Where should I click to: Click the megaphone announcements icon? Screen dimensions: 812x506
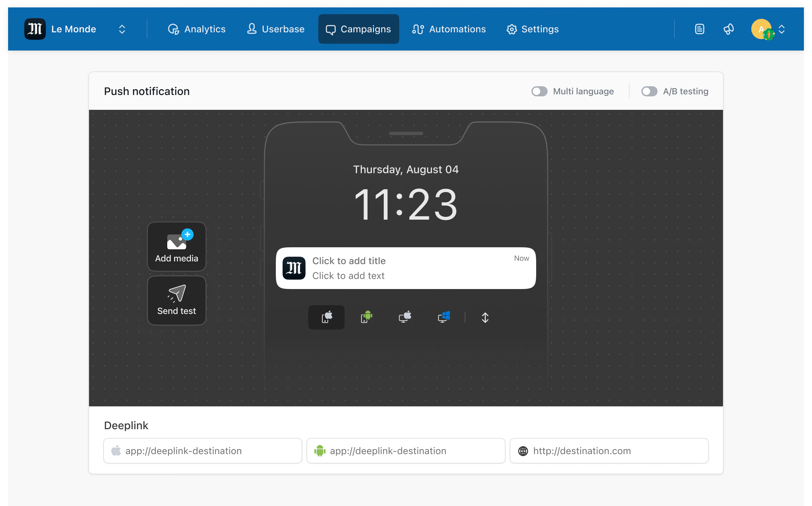pyautogui.click(x=728, y=29)
